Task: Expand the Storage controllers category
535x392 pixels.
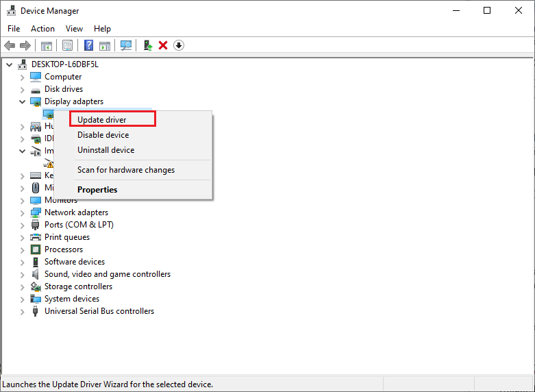Action: [22, 287]
